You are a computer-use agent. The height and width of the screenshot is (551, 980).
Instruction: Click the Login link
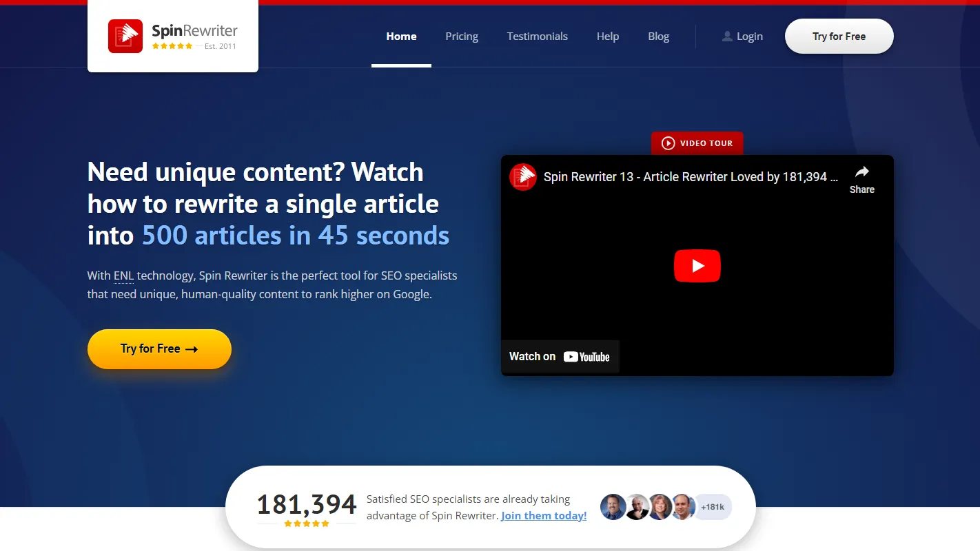point(749,37)
